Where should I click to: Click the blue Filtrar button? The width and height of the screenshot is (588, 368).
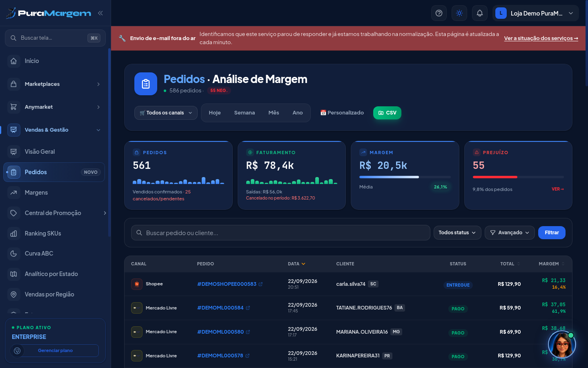point(552,233)
